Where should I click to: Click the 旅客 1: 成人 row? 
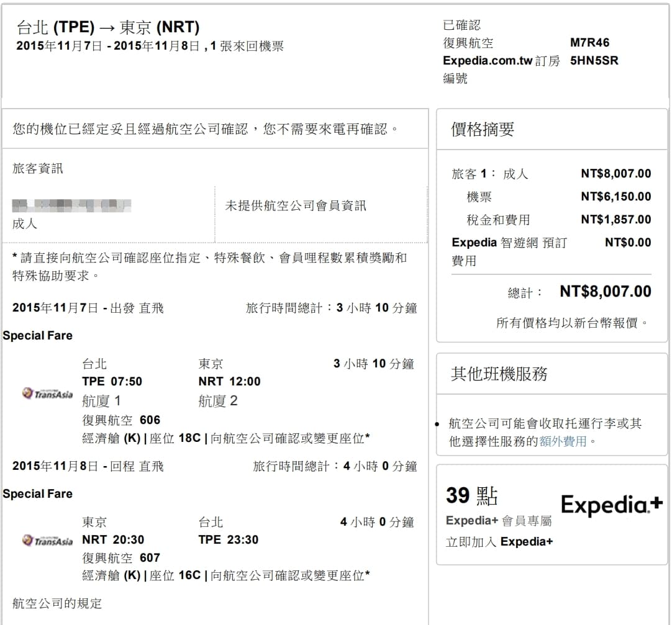[551, 174]
